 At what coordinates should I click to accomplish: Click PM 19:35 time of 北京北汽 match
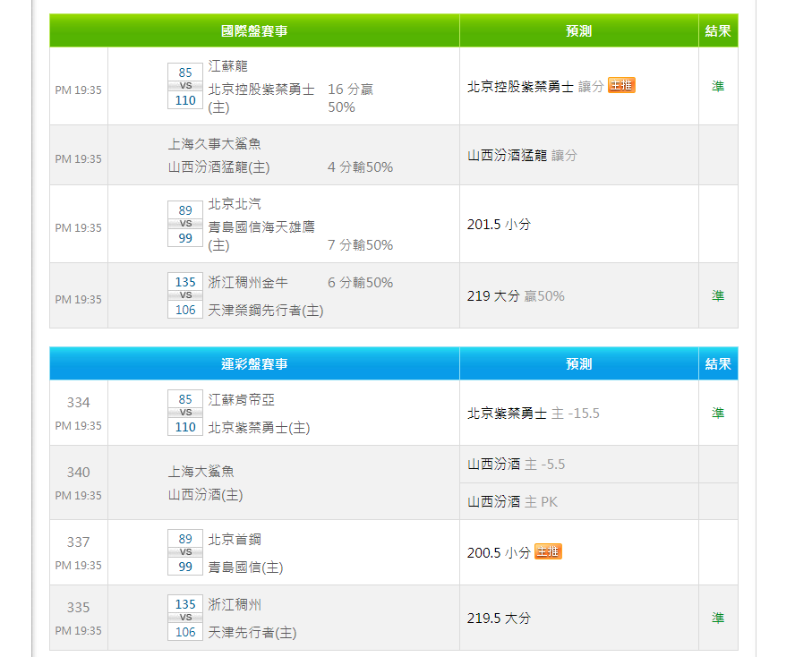pyautogui.click(x=78, y=227)
